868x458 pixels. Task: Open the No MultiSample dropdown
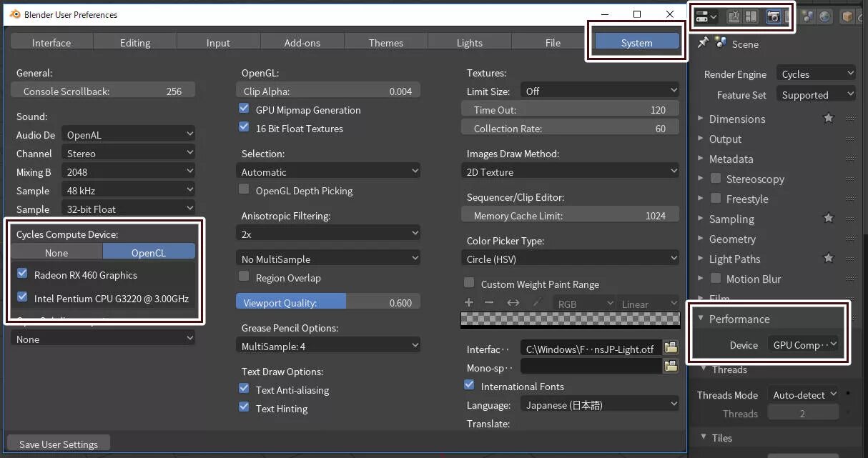point(328,259)
